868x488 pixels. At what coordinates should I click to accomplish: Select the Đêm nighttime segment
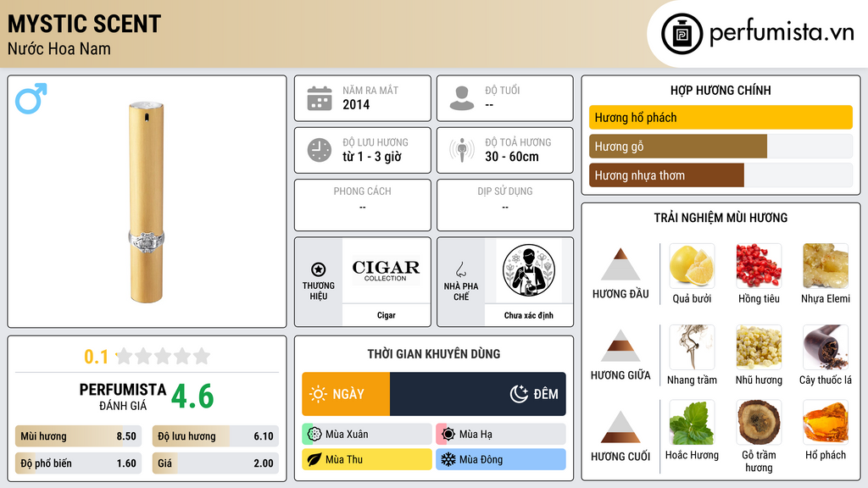(x=478, y=394)
